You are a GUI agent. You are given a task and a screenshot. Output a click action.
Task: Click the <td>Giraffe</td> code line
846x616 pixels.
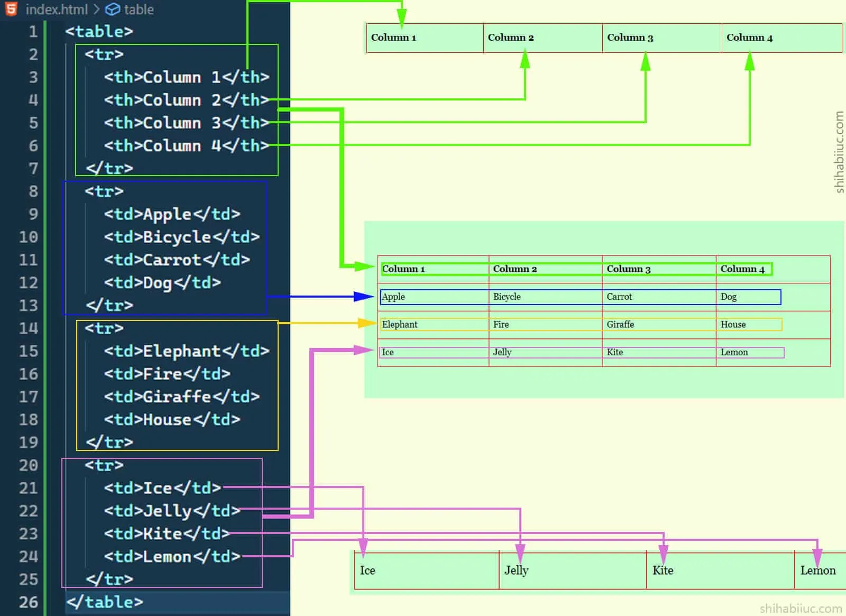point(181,397)
